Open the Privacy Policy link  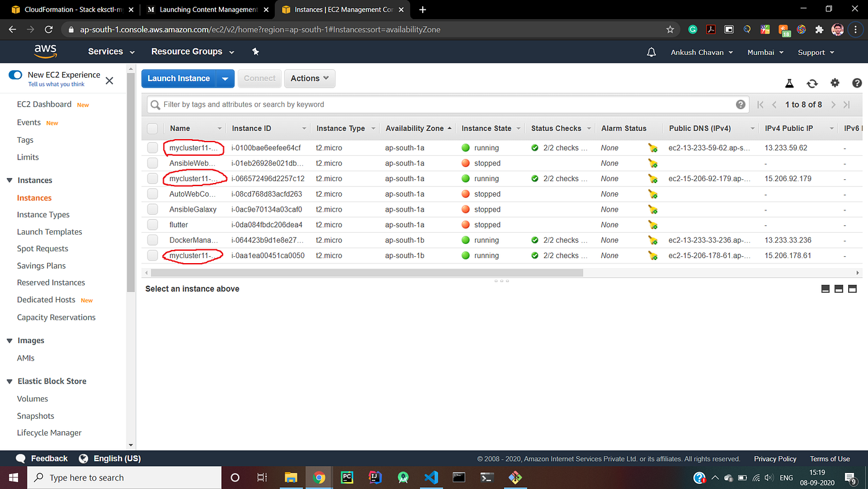point(775,459)
